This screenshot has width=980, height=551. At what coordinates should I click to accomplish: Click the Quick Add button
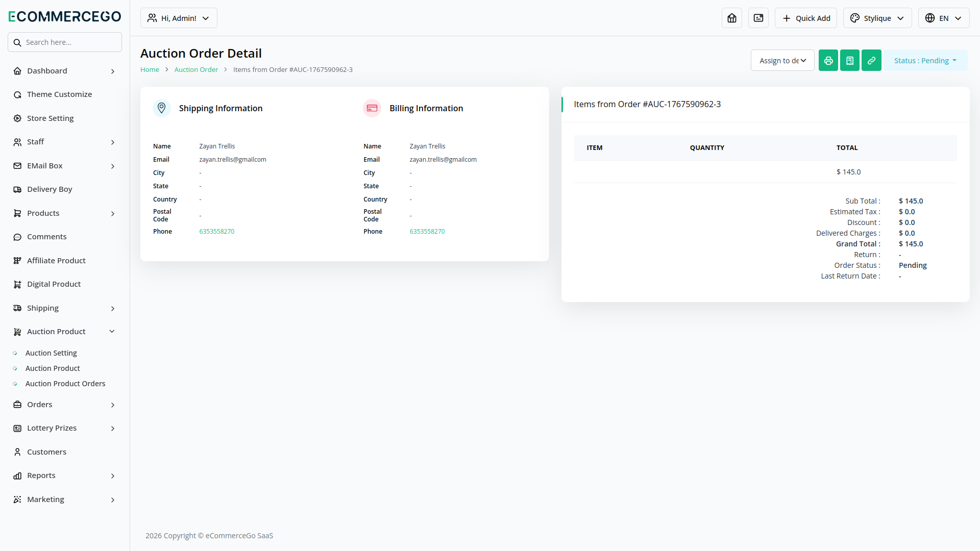coord(806,18)
